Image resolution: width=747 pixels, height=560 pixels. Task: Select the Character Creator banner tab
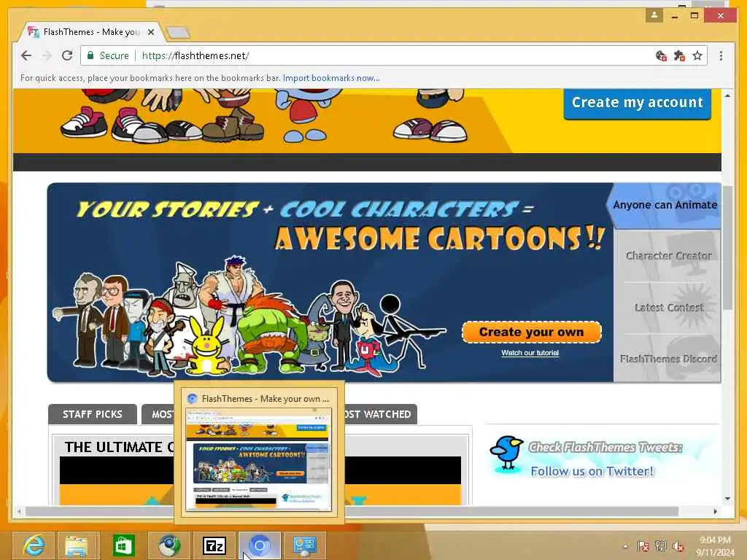(x=668, y=256)
